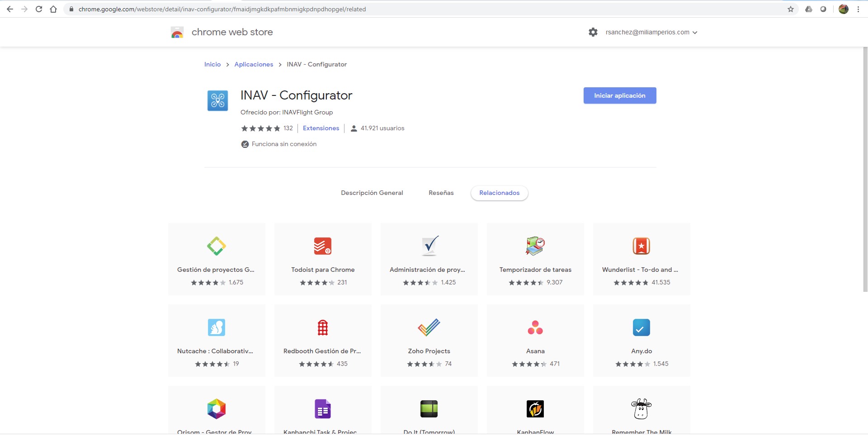This screenshot has height=436, width=868.
Task: Click the KanbanFlow app icon
Action: tap(535, 409)
